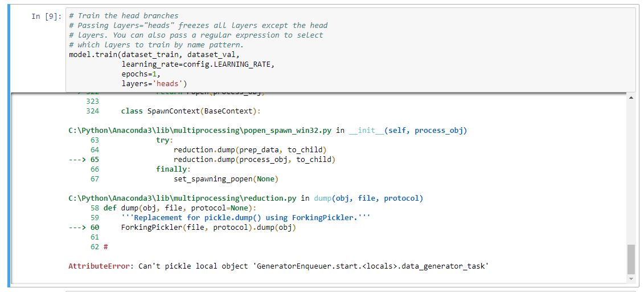Click traceback line number 323
The height and width of the screenshot is (292, 644).
coord(92,101)
